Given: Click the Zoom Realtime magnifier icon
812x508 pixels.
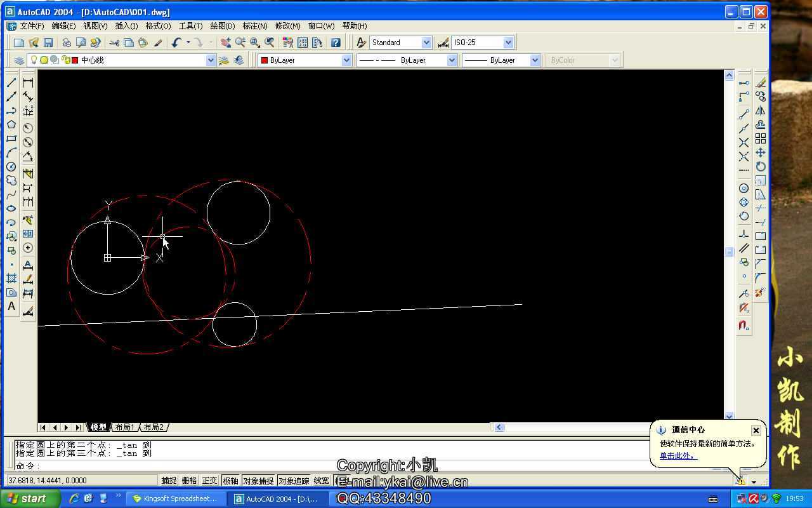Looking at the screenshot, I should (240, 43).
